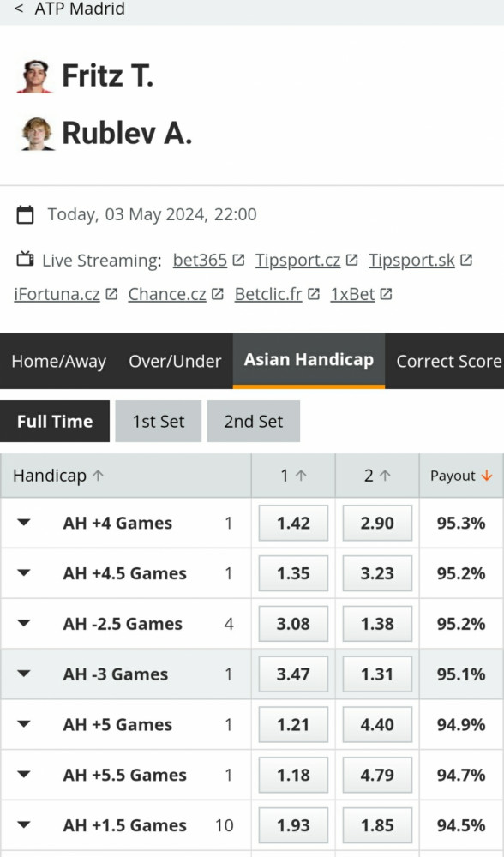Select the 2nd Set filter

pos(254,422)
